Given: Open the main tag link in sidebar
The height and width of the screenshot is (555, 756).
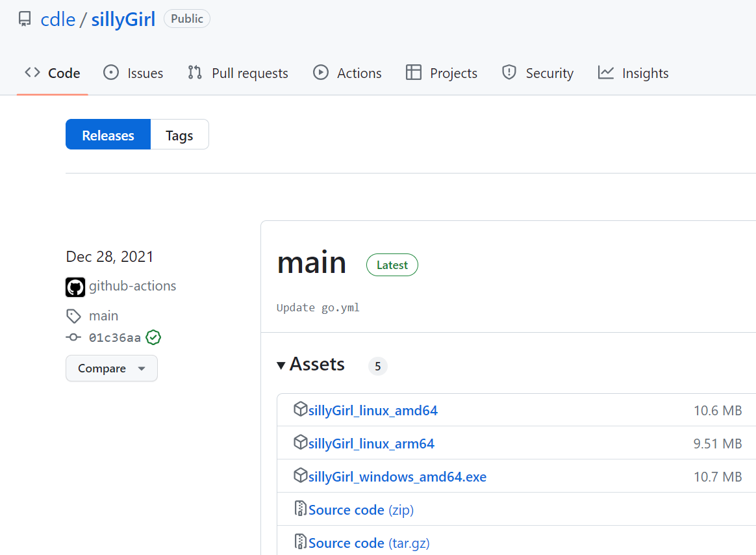Looking at the screenshot, I should pyautogui.click(x=104, y=316).
